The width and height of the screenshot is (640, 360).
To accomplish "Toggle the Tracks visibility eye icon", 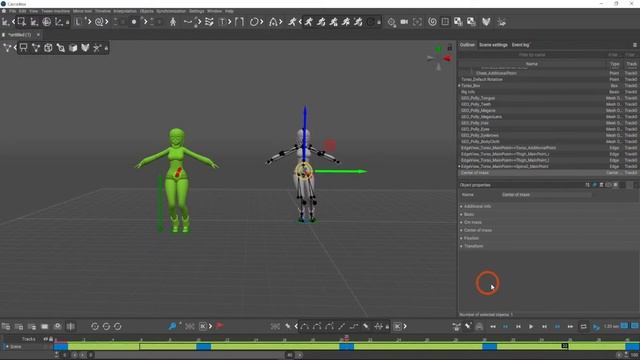I will coord(46,339).
